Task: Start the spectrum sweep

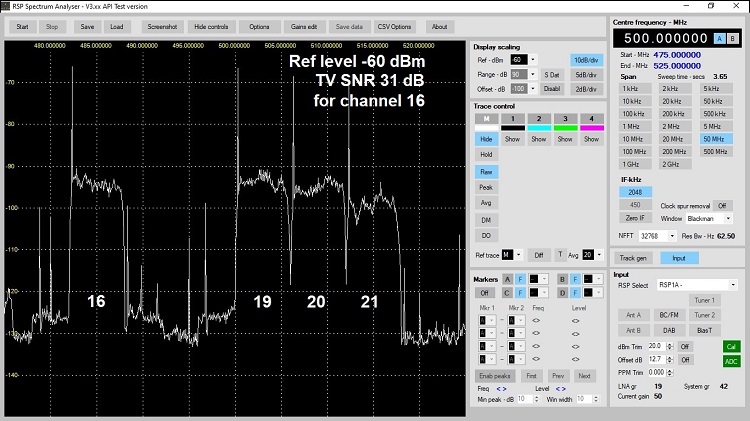Action: (22, 26)
